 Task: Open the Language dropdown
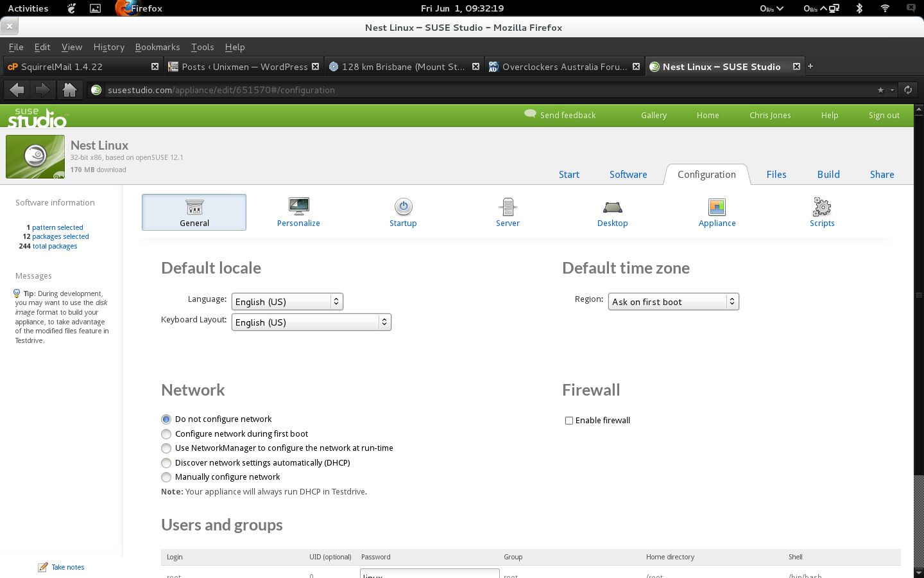point(287,302)
